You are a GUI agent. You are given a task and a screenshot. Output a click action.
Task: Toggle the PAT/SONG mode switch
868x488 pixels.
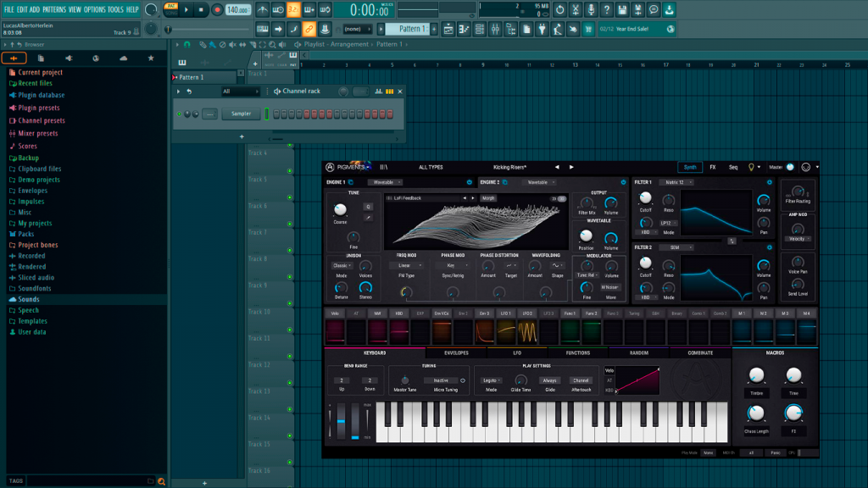tap(171, 10)
